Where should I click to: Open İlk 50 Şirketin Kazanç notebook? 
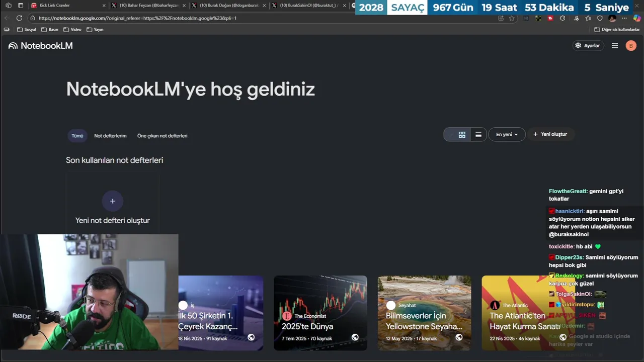click(220, 313)
